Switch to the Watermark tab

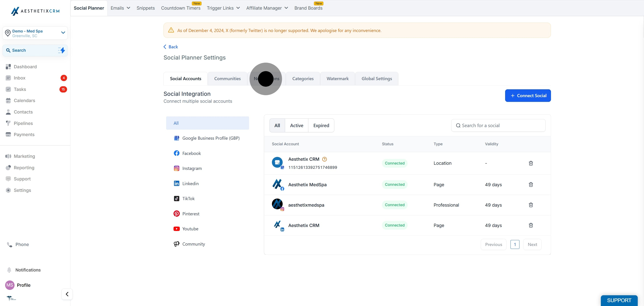(x=337, y=79)
